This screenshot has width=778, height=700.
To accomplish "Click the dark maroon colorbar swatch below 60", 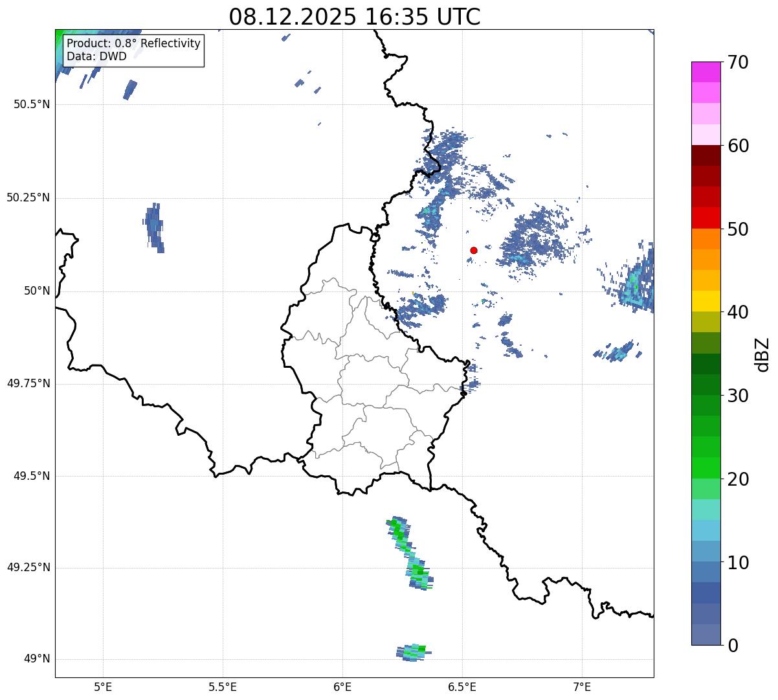I will click(706, 155).
